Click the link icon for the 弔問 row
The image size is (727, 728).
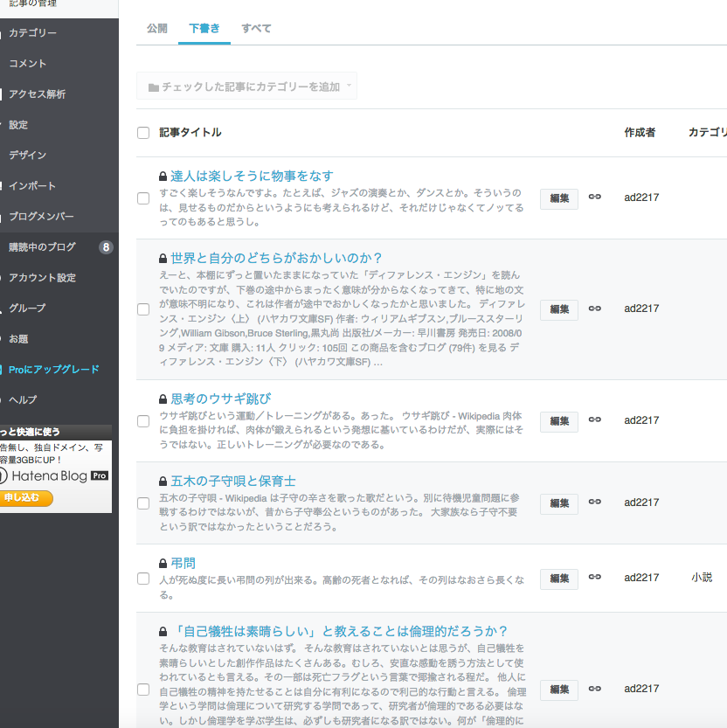(595, 577)
